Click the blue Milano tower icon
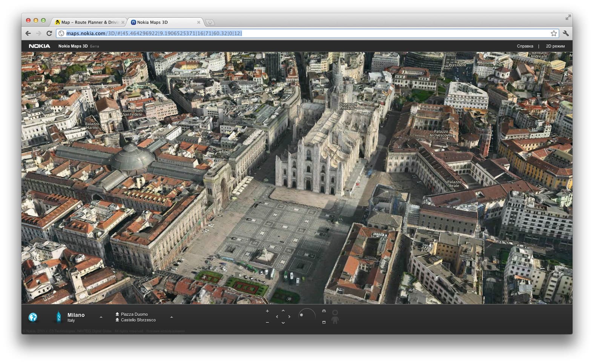Image resolution: width=594 pixels, height=364 pixels. tap(58, 317)
